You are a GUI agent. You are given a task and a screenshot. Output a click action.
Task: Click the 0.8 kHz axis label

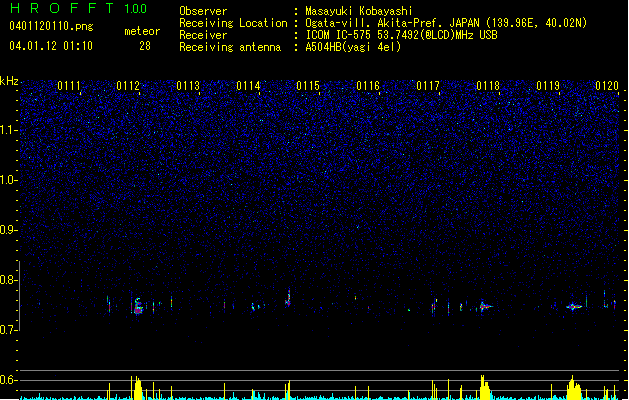(9, 280)
